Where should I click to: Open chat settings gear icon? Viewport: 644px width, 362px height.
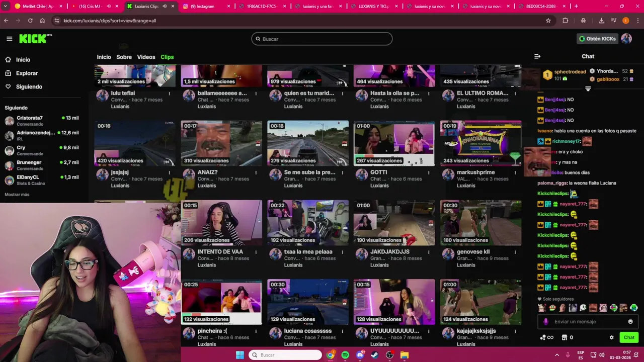(x=612, y=337)
